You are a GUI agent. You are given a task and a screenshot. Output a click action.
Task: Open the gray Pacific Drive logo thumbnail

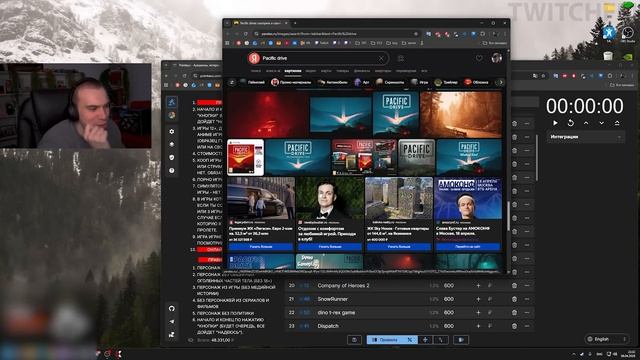click(416, 157)
